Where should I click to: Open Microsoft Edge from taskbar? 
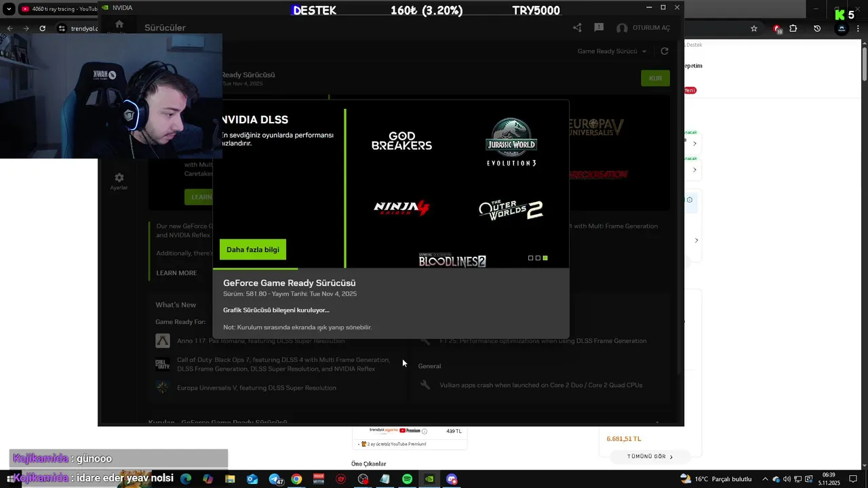186,479
